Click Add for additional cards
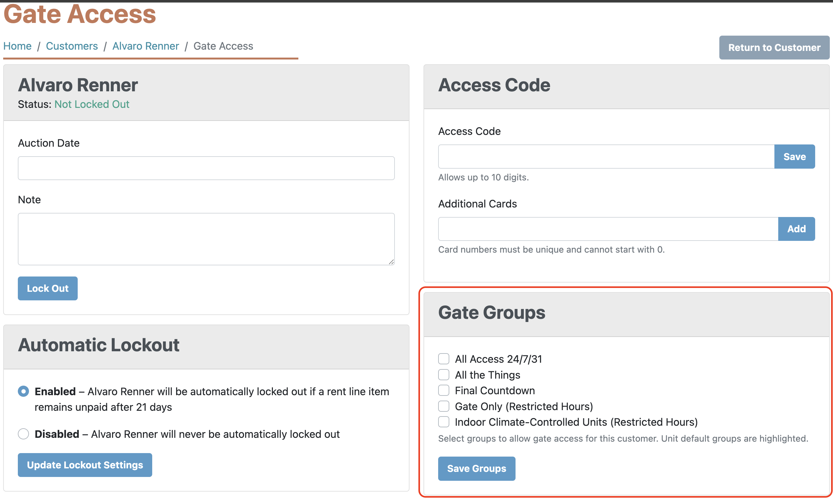The height and width of the screenshot is (504, 833). coord(796,229)
